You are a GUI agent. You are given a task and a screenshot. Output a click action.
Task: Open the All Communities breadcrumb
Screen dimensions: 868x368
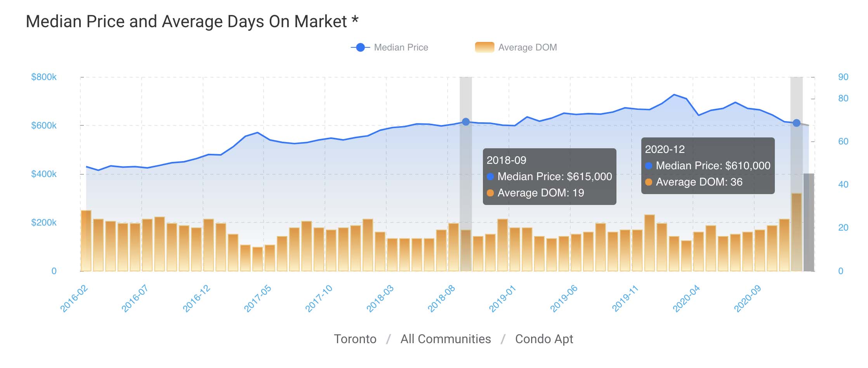click(445, 339)
